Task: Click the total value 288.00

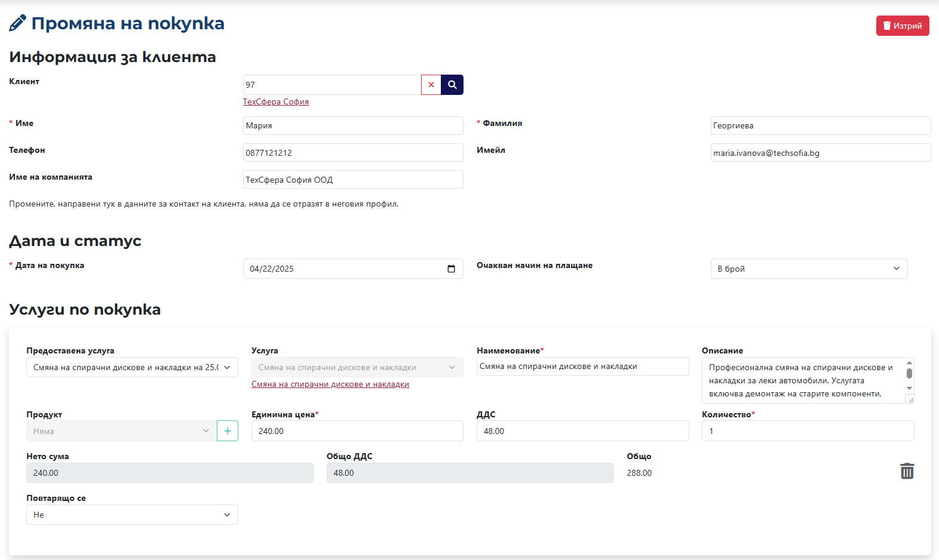Action: 639,473
